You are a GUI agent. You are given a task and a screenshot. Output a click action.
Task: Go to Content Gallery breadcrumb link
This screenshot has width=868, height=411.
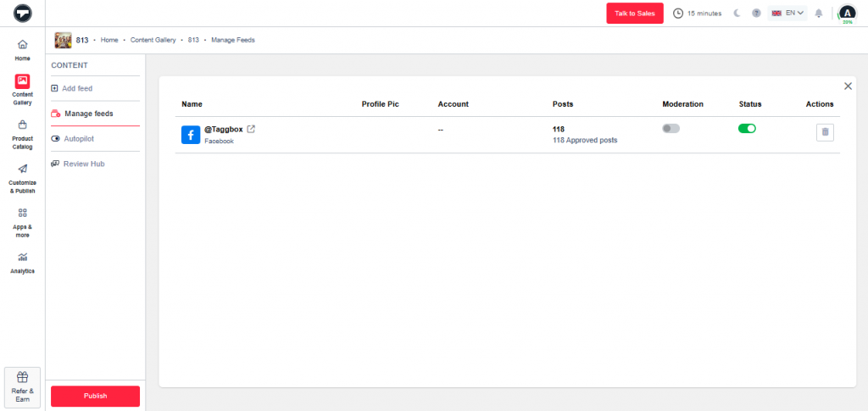coord(153,41)
